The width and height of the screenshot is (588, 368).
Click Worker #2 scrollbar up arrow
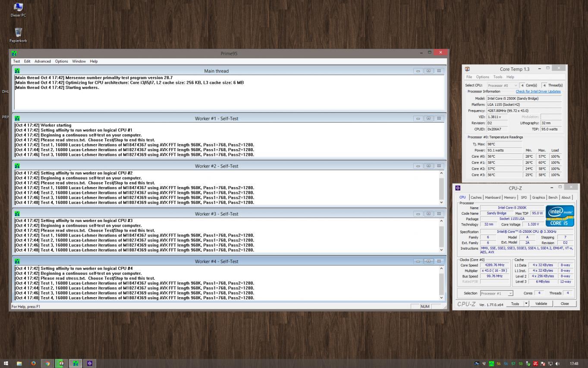441,173
